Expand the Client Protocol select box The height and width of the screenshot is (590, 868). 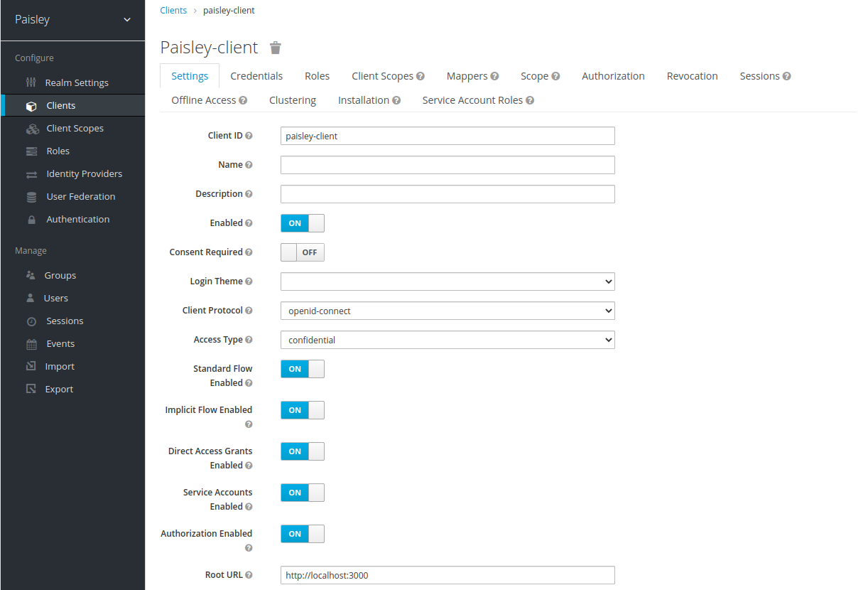447,311
